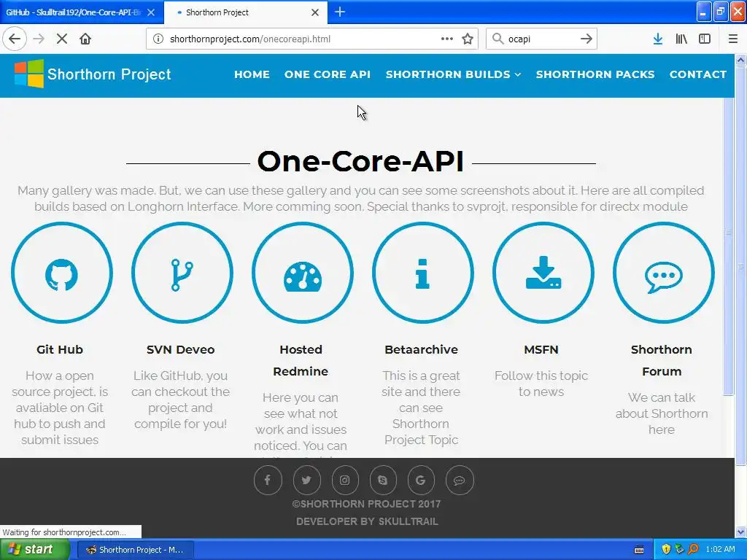
Task: Submit the search with the arrow
Action: click(x=587, y=39)
